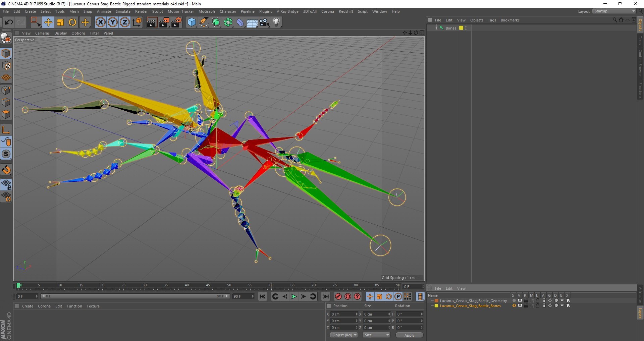Activate the Scale tool in top toolbar

(60, 22)
